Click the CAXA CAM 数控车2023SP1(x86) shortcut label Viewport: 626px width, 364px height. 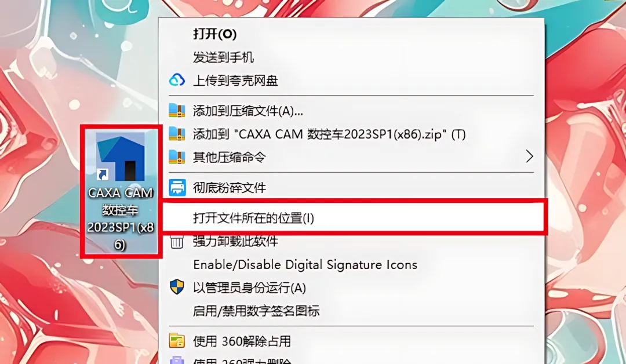[x=121, y=219]
